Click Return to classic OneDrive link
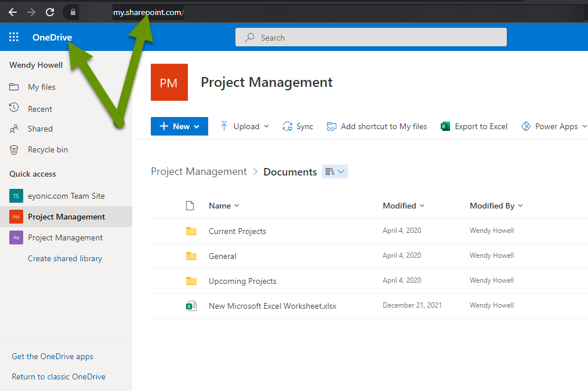The width and height of the screenshot is (588, 391). pyautogui.click(x=59, y=377)
